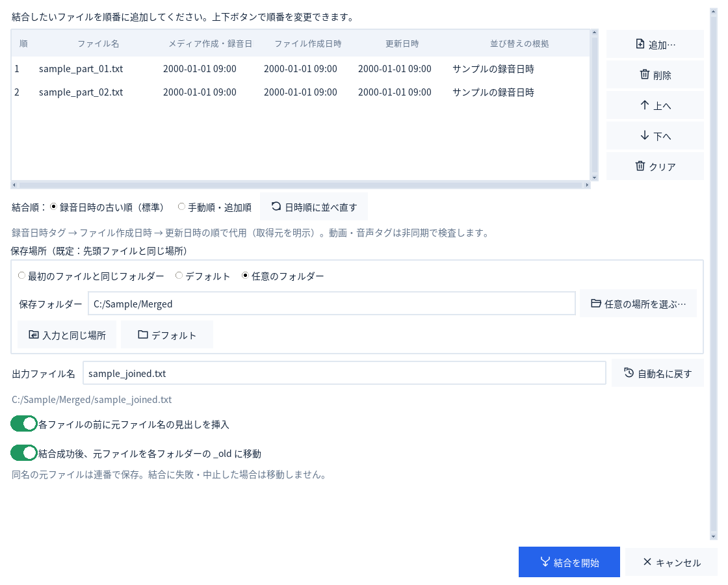
Task: Click the ファイル作成日時 column header
Action: (308, 44)
